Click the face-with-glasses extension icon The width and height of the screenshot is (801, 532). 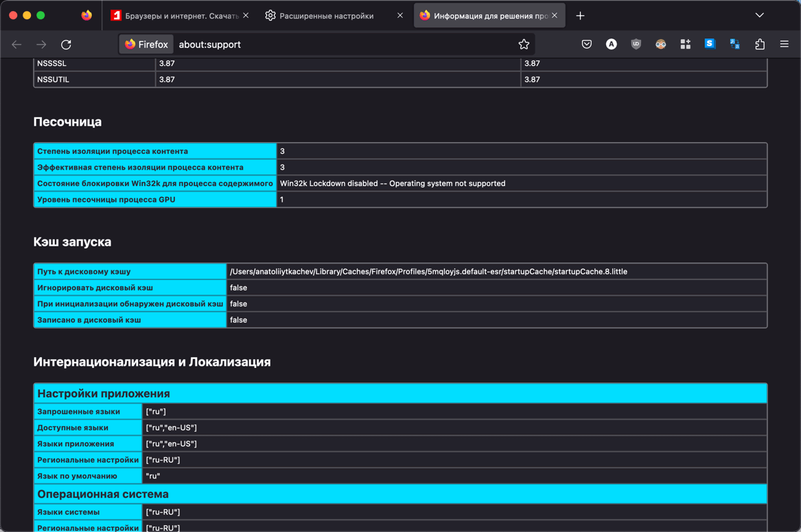(660, 45)
